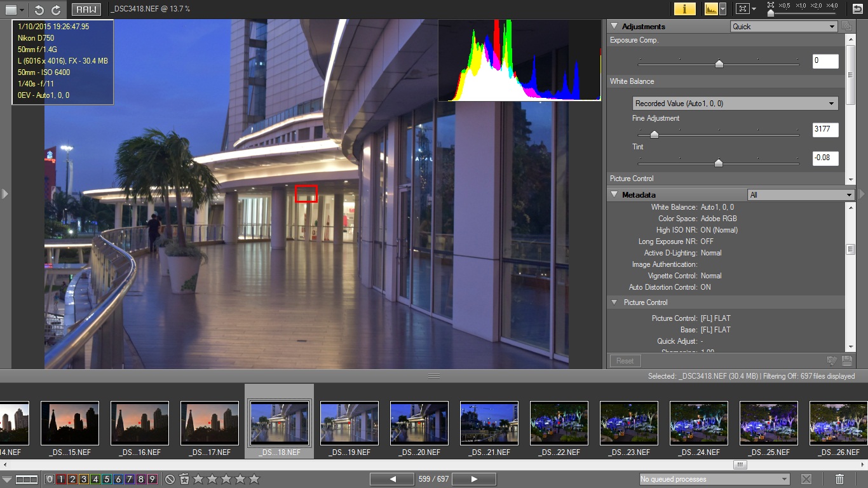Click the fit-to-screen zoom icon
The image size is (868, 488).
(x=742, y=9)
